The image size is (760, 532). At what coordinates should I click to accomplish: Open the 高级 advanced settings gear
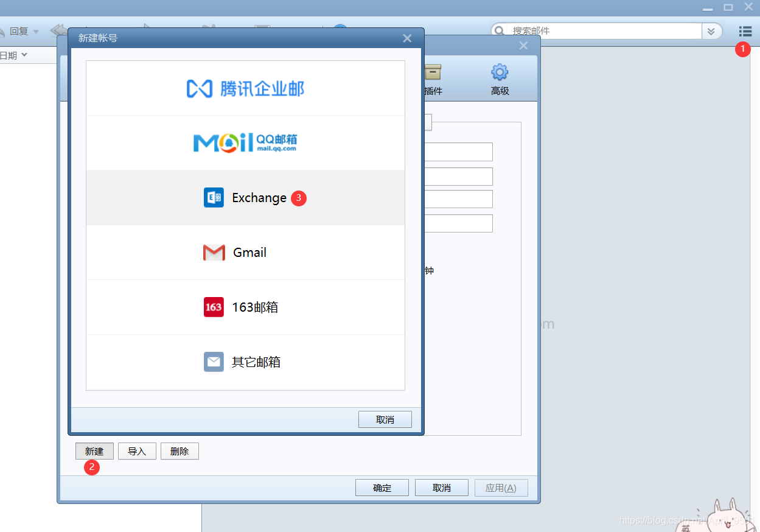[x=500, y=79]
